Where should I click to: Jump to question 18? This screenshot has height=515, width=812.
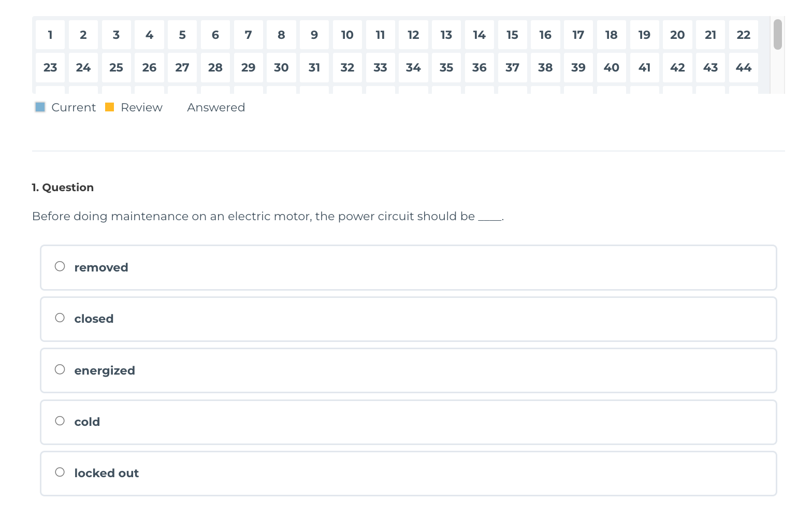coord(611,35)
